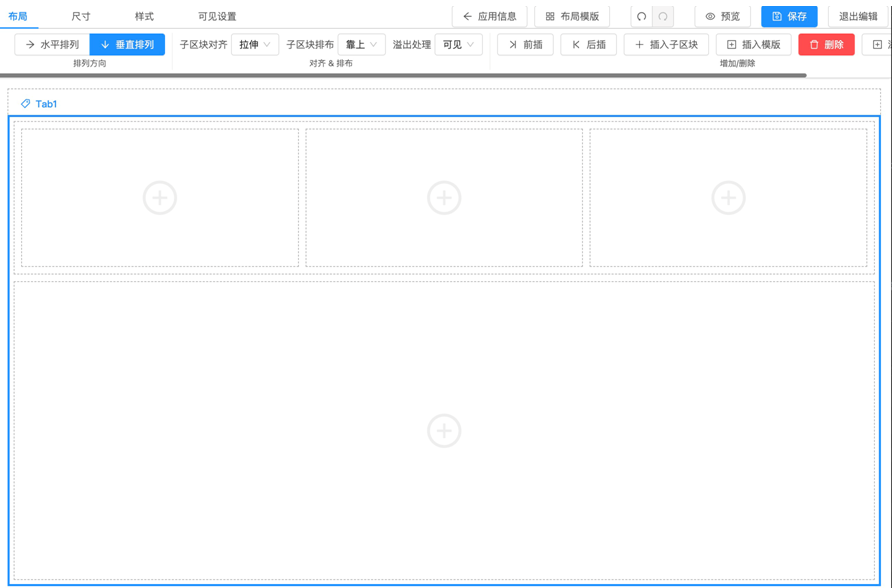Open 子区块对齐 dropdown showing 拉伸
Screen dimensions: 892x588
[255, 44]
